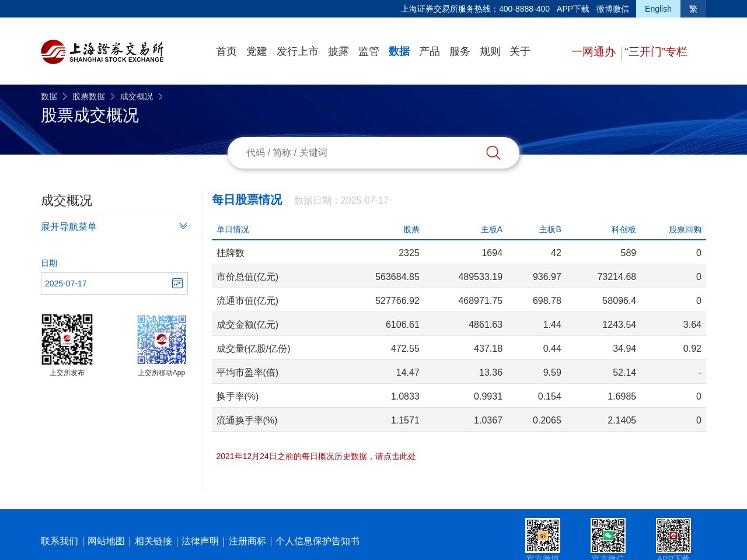Click the 网站地图 footer link
The width and height of the screenshot is (747, 560).
click(106, 541)
